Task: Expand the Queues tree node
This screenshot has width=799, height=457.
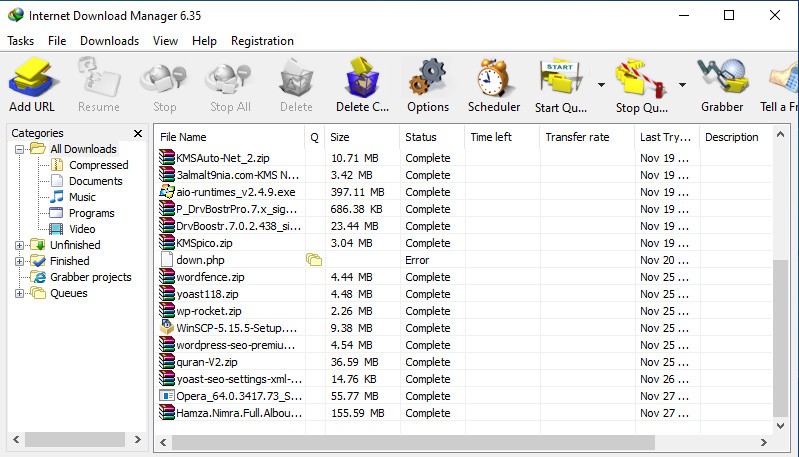Action: pyautogui.click(x=19, y=293)
